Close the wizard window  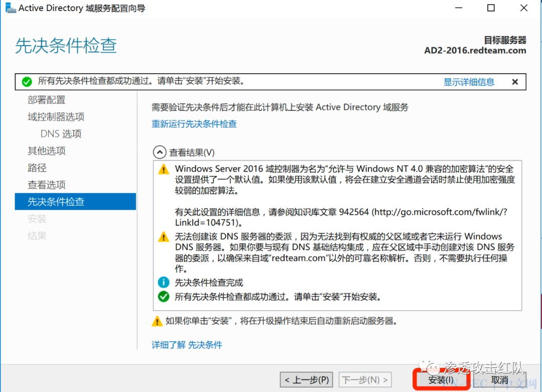524,8
